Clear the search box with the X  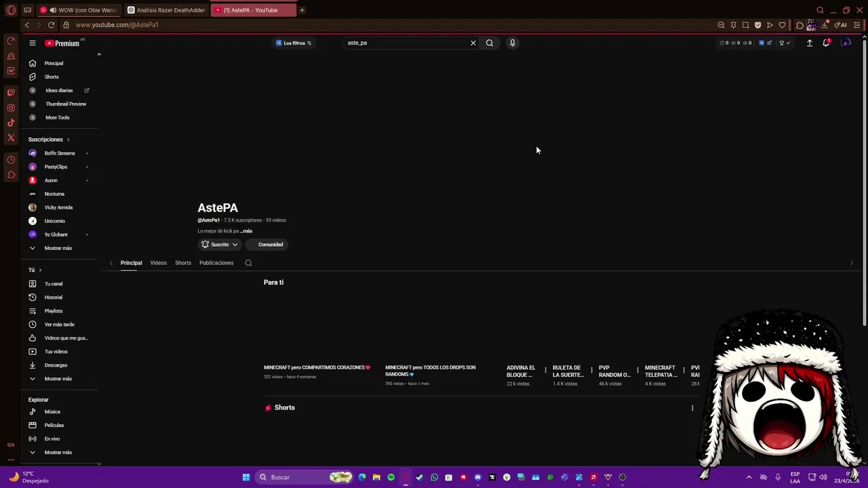pos(473,43)
